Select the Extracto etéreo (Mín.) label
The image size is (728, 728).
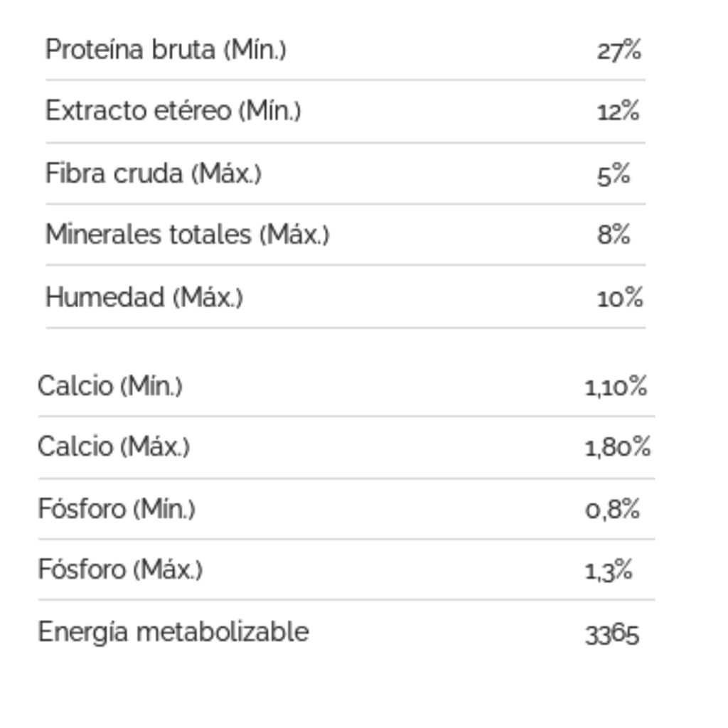[x=173, y=111]
